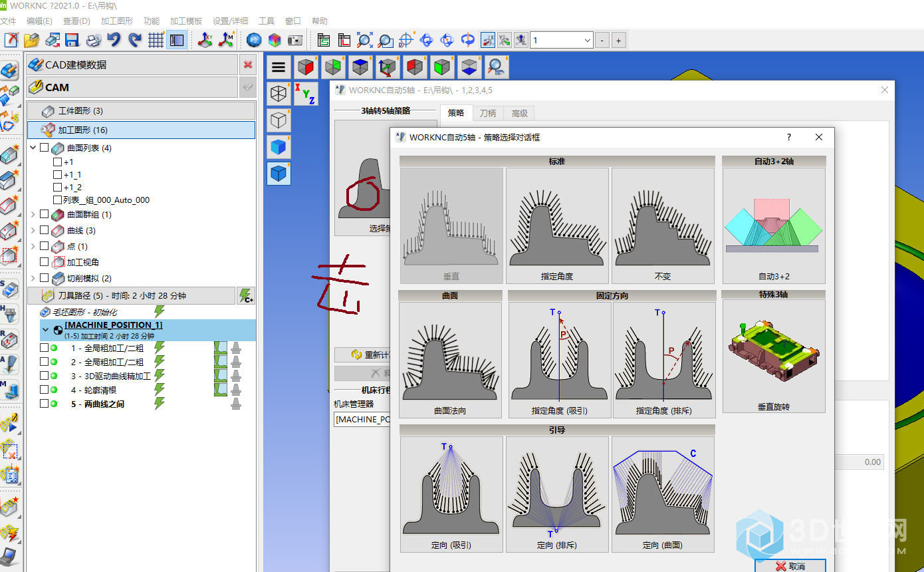Click the blue sphere shading icon
This screenshot has height=572, width=924.
254,40
